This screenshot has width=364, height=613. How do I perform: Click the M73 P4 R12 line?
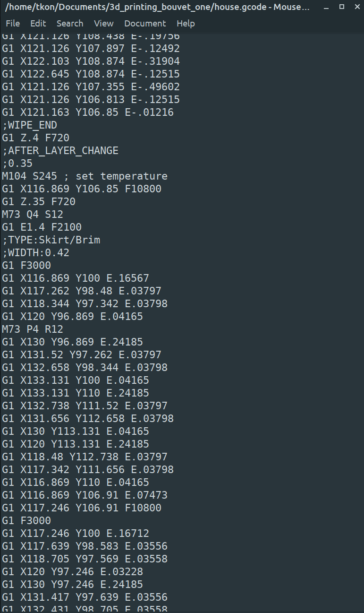[33, 329]
